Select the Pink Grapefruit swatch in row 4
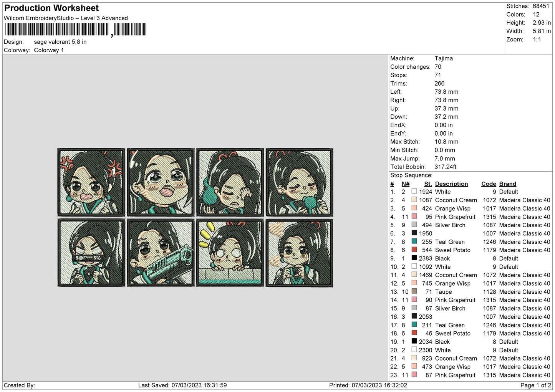The image size is (555, 392). click(x=414, y=217)
